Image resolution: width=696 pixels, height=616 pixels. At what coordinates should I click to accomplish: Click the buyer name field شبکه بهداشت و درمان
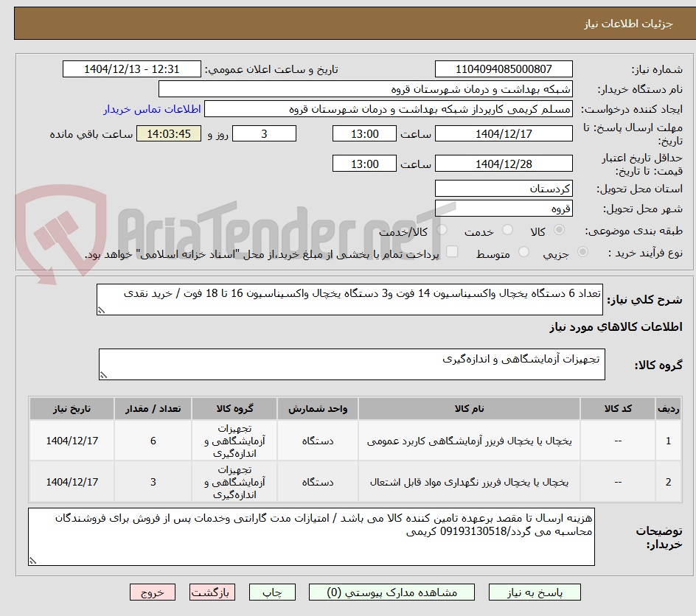[x=365, y=89]
